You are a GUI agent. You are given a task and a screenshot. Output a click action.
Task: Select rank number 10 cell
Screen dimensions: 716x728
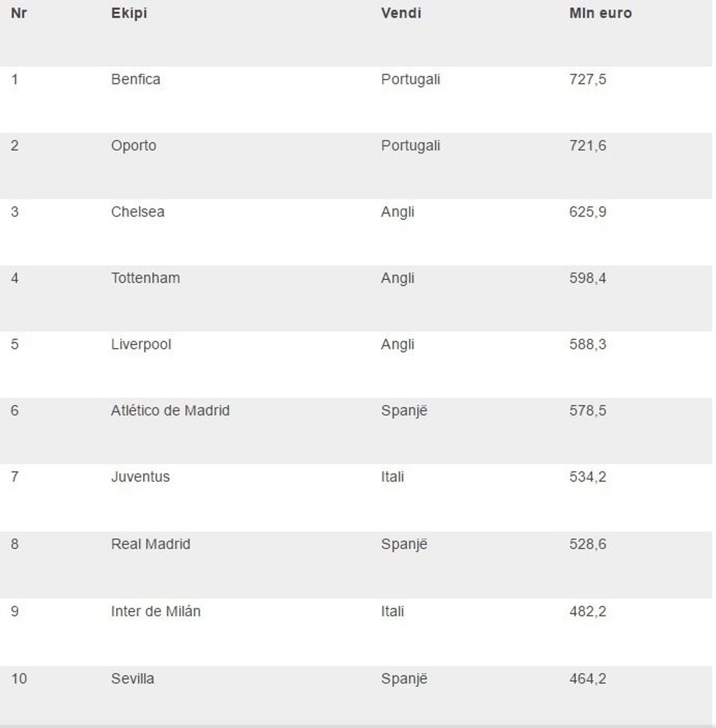[x=19, y=678]
